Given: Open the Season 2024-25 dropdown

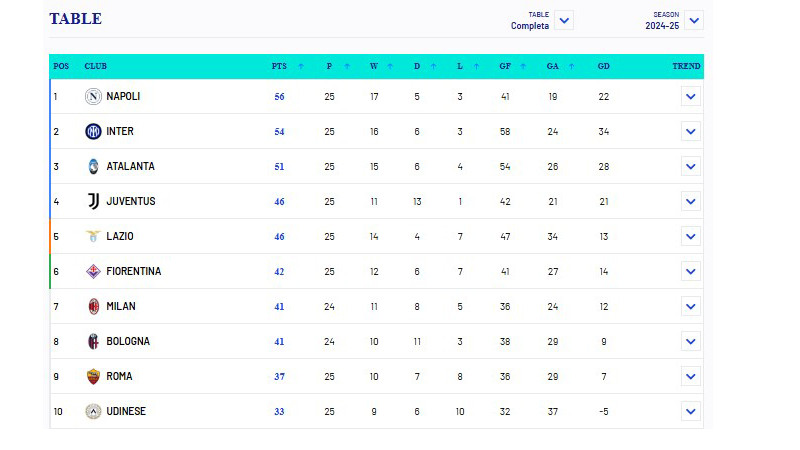Looking at the screenshot, I should (x=694, y=20).
